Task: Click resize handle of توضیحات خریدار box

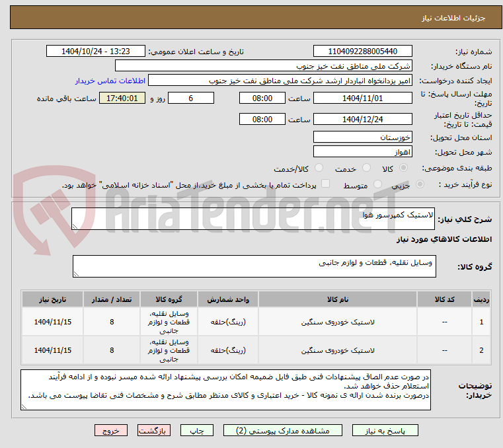Action: (24, 406)
